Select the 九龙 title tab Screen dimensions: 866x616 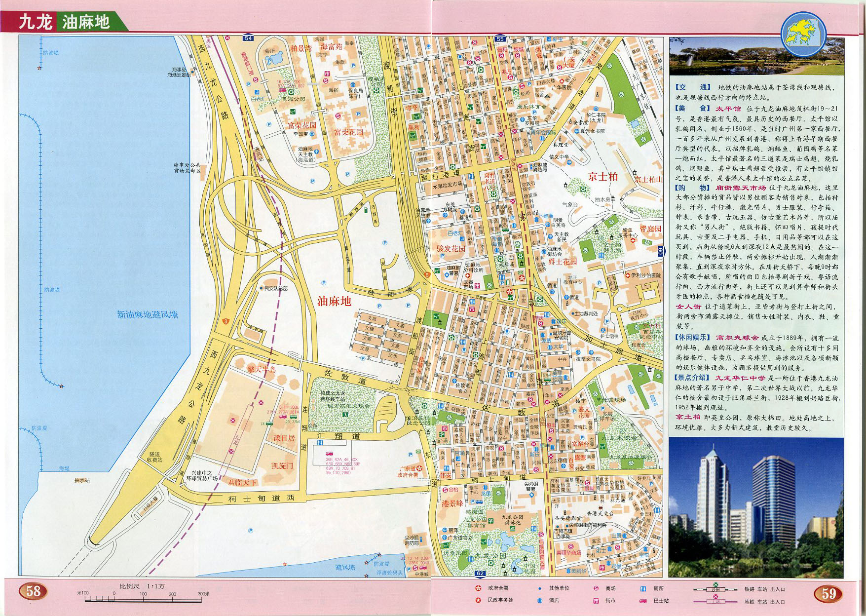pyautogui.click(x=35, y=22)
